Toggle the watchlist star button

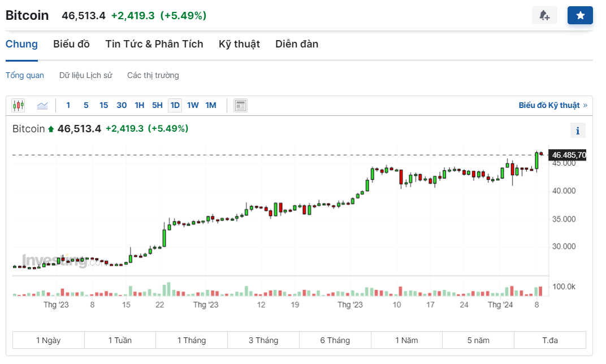coord(580,15)
